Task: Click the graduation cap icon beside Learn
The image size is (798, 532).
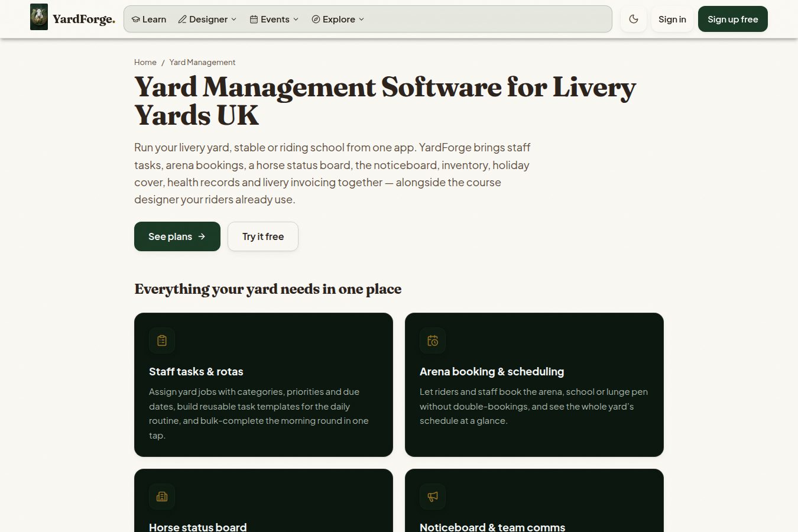Action: click(x=135, y=20)
